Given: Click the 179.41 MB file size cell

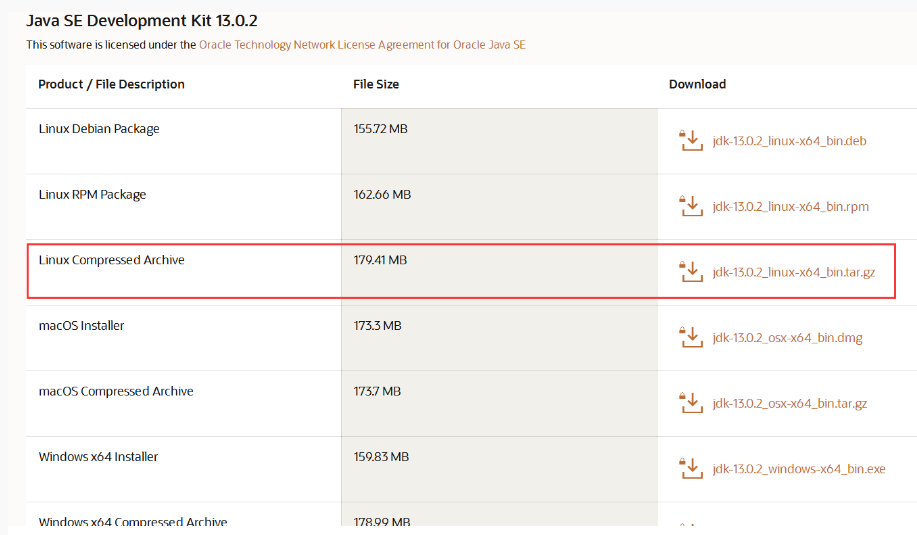Looking at the screenshot, I should click(380, 260).
